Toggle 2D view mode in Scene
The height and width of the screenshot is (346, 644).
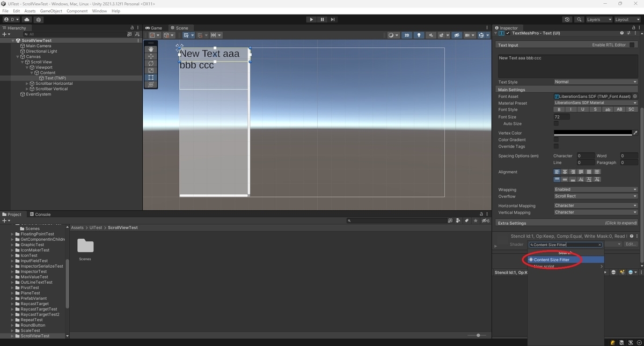(x=407, y=35)
